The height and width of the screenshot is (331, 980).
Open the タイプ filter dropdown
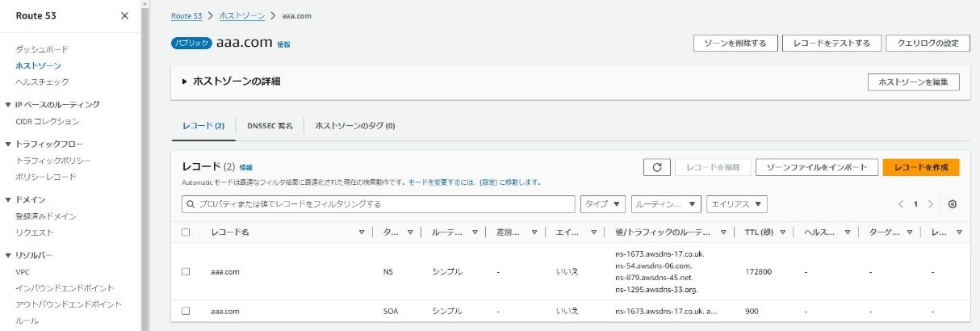point(603,204)
